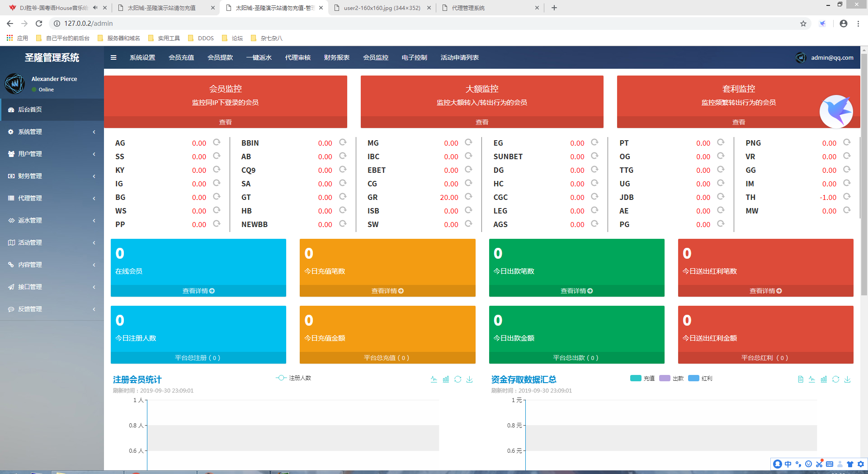Open the keyboard icon in input method tray
The width and height of the screenshot is (868, 474).
click(x=830, y=464)
